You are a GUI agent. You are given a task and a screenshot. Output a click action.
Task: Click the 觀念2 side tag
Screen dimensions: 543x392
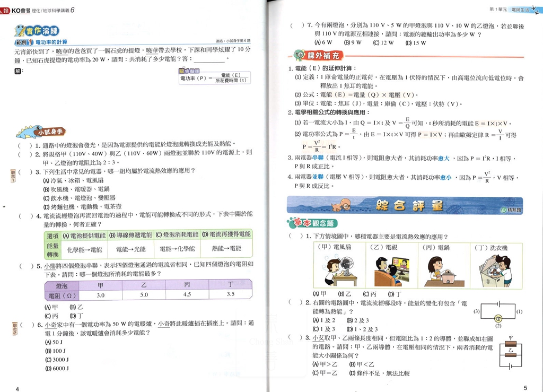[15, 328]
